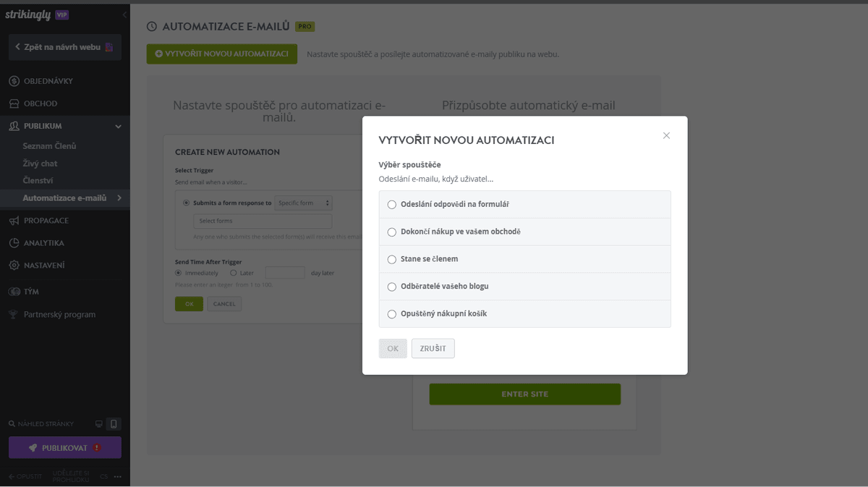Viewport: 868px width, 487px height.
Task: Click the Strikingly logo
Action: click(x=27, y=13)
